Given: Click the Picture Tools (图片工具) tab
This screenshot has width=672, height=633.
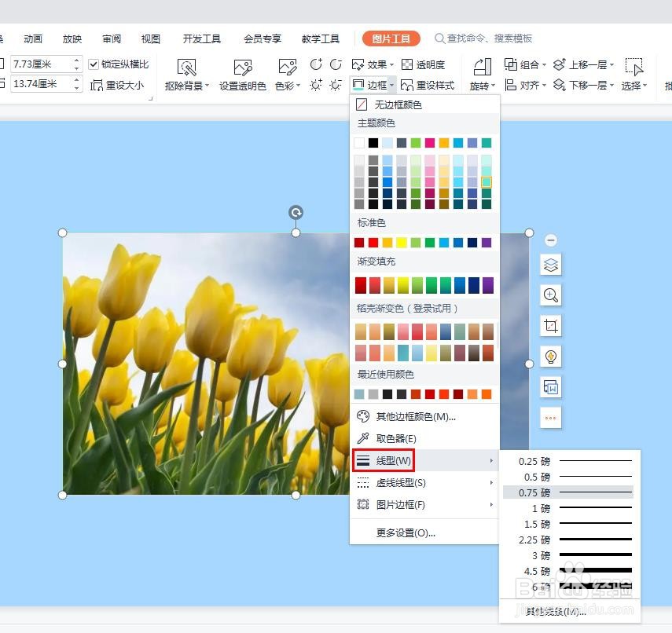Looking at the screenshot, I should point(391,38).
